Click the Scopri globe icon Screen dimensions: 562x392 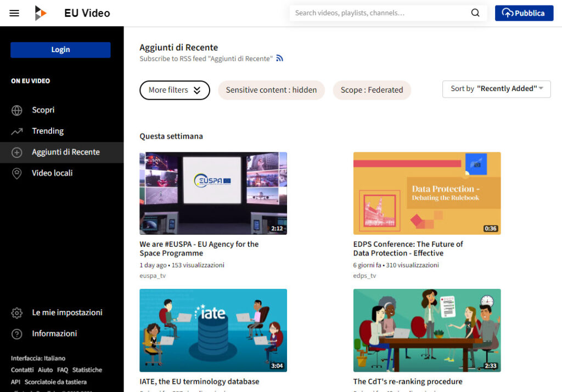(x=17, y=110)
